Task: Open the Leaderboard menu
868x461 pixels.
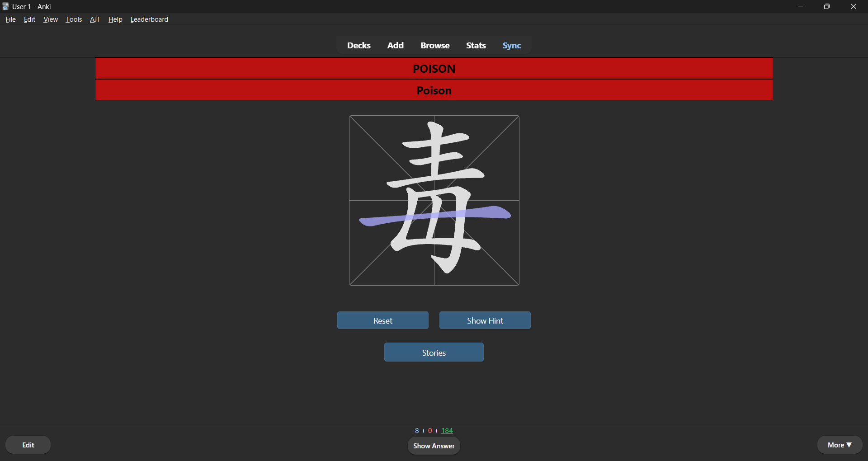Action: [x=149, y=19]
